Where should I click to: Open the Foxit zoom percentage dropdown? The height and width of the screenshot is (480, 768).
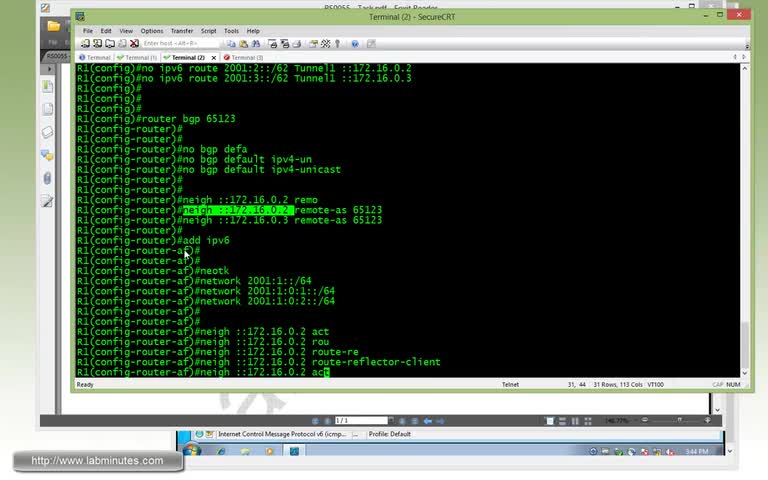(x=635, y=421)
